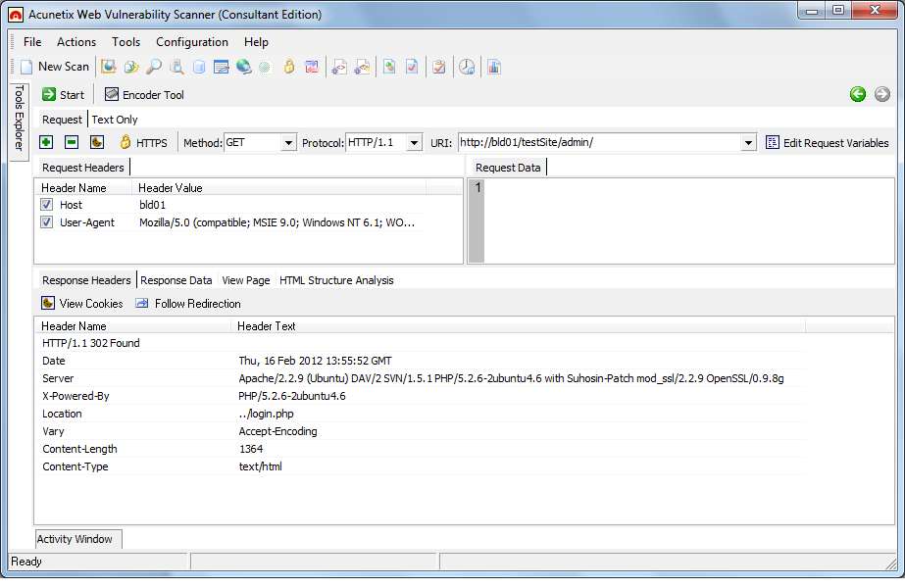Open the HTTP Sniffer globe icon
The width and height of the screenshot is (905, 588).
click(243, 67)
